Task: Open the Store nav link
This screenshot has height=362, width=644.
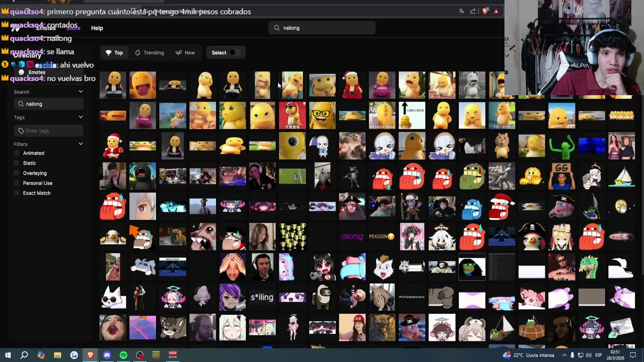Action: pos(73,28)
